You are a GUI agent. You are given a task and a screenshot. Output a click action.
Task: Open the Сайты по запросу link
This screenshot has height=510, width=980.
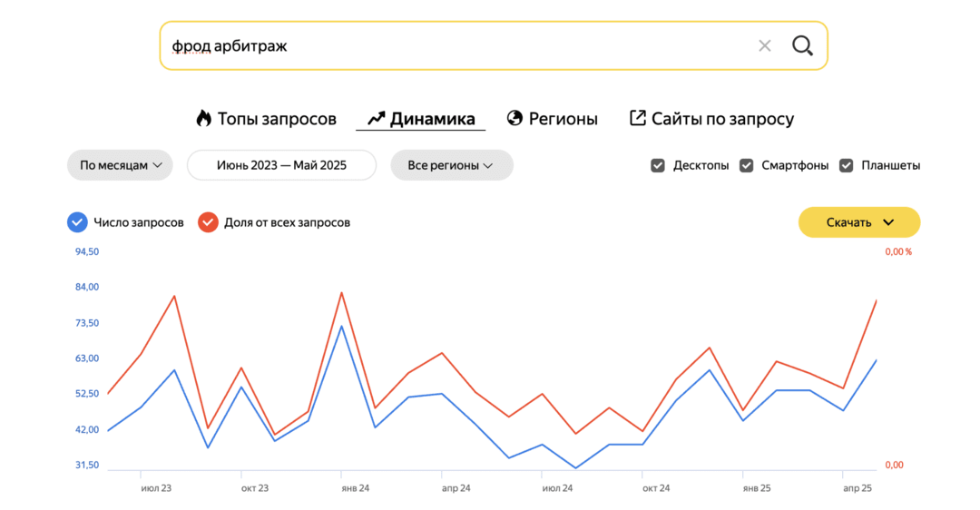coord(722,119)
